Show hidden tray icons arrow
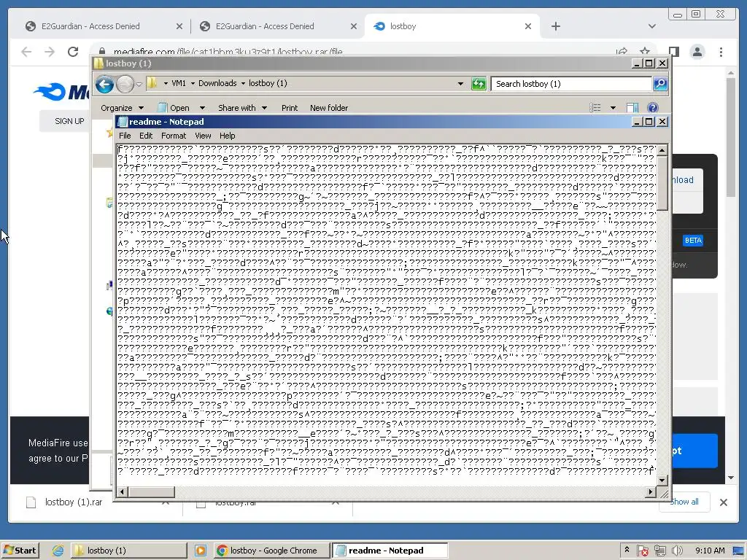The width and height of the screenshot is (747, 560). 627,550
